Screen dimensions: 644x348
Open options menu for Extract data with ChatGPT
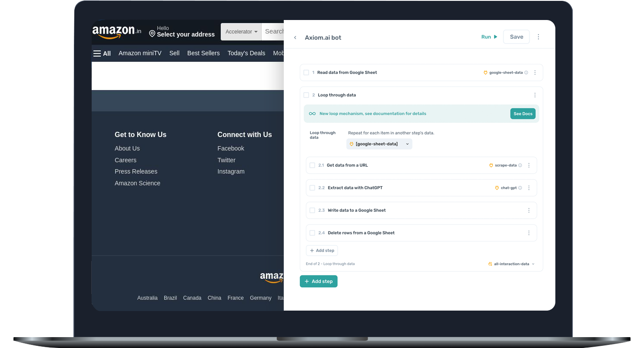coord(529,188)
